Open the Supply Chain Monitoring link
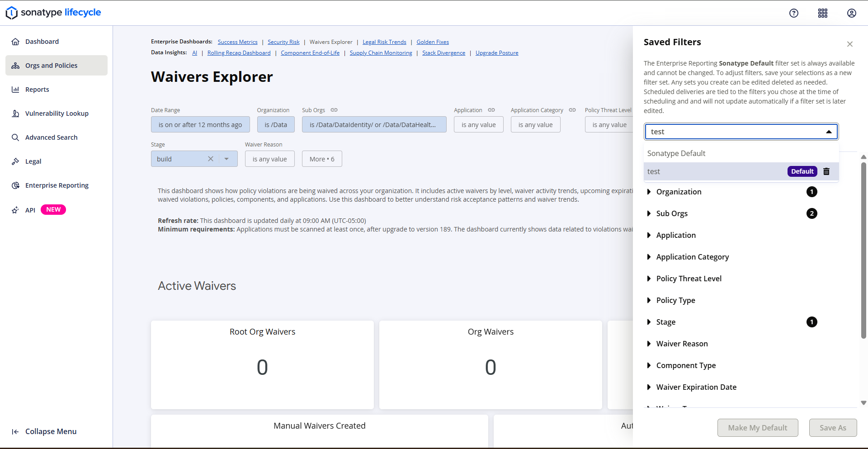This screenshot has height=449, width=868. tap(381, 53)
